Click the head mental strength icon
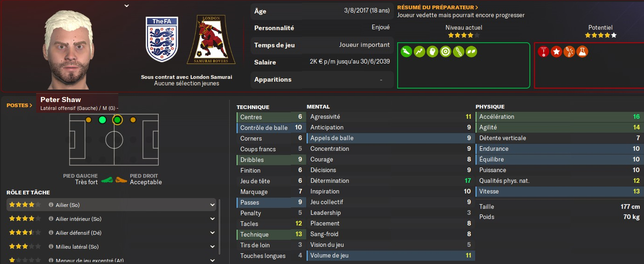The width and height of the screenshot is (644, 264). click(x=432, y=52)
